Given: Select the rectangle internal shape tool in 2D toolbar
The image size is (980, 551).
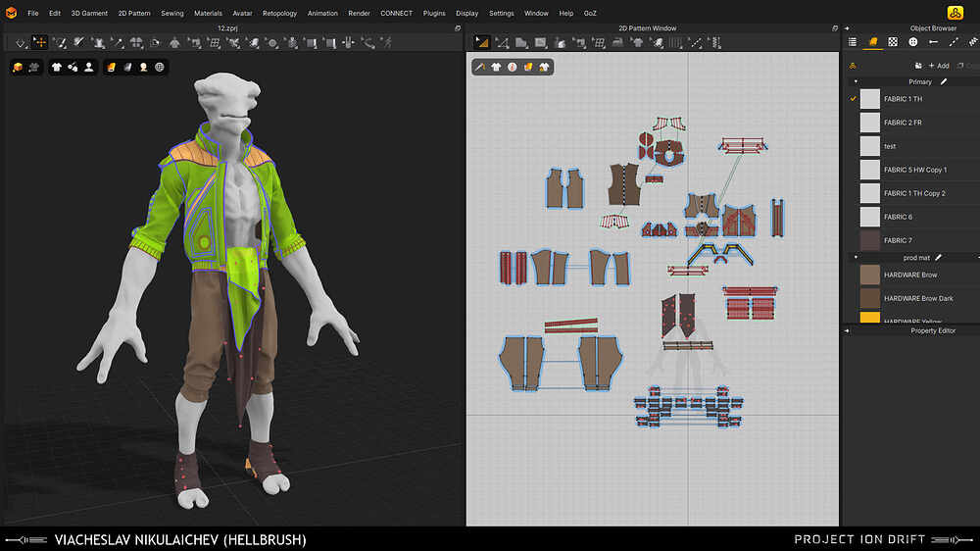Looking at the screenshot, I should point(541,42).
